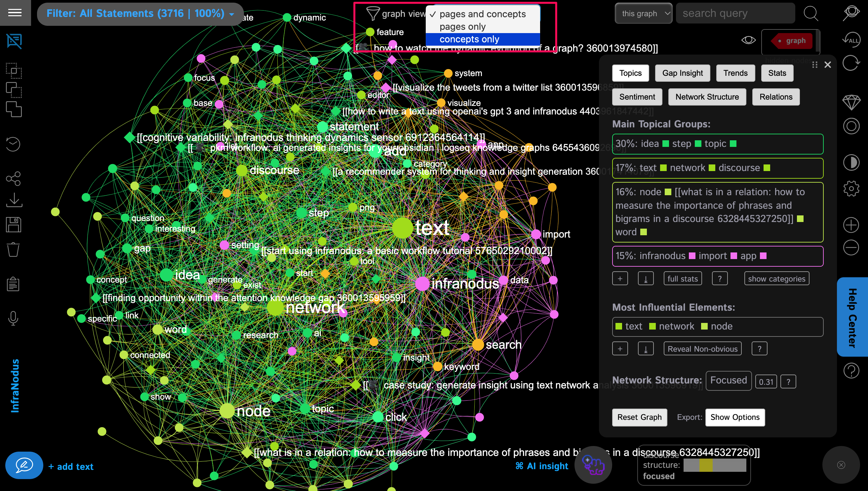Click the download icon in left sidebar

click(x=14, y=200)
